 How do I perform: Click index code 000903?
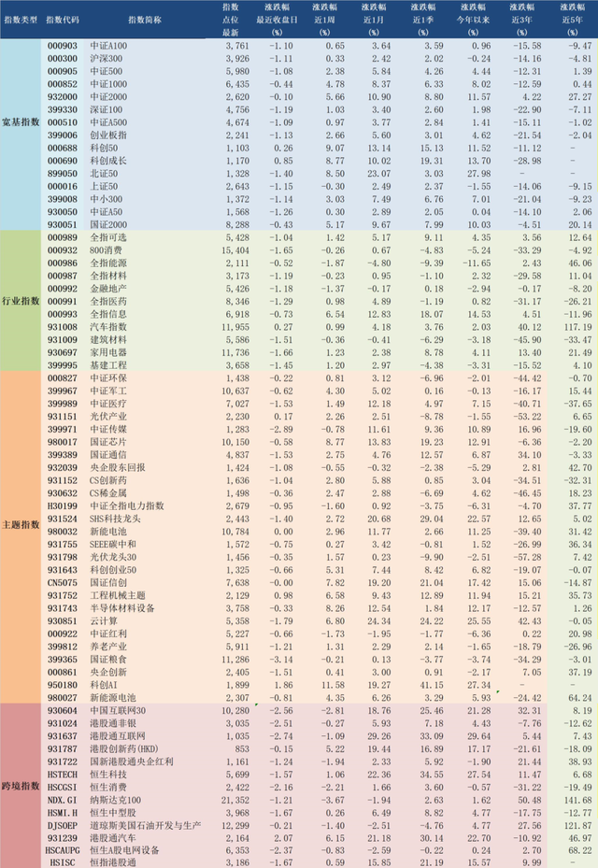click(x=62, y=46)
